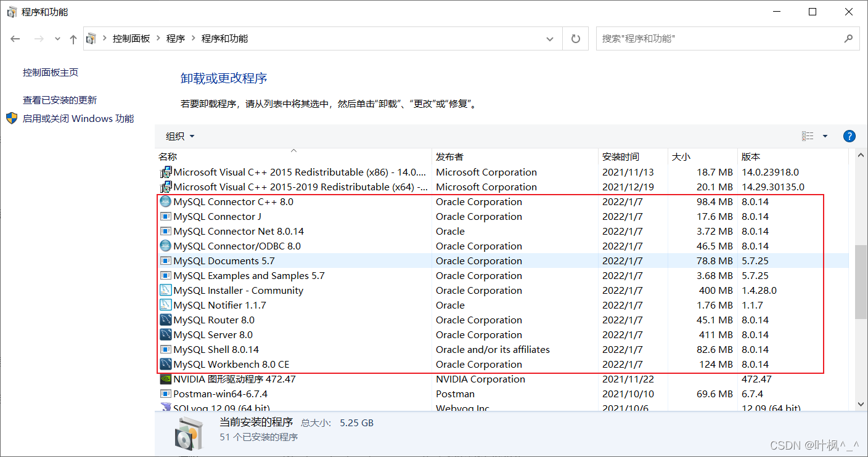Click the MySQL Shell 8.0.14 icon
The height and width of the screenshot is (457, 868).
pos(165,349)
